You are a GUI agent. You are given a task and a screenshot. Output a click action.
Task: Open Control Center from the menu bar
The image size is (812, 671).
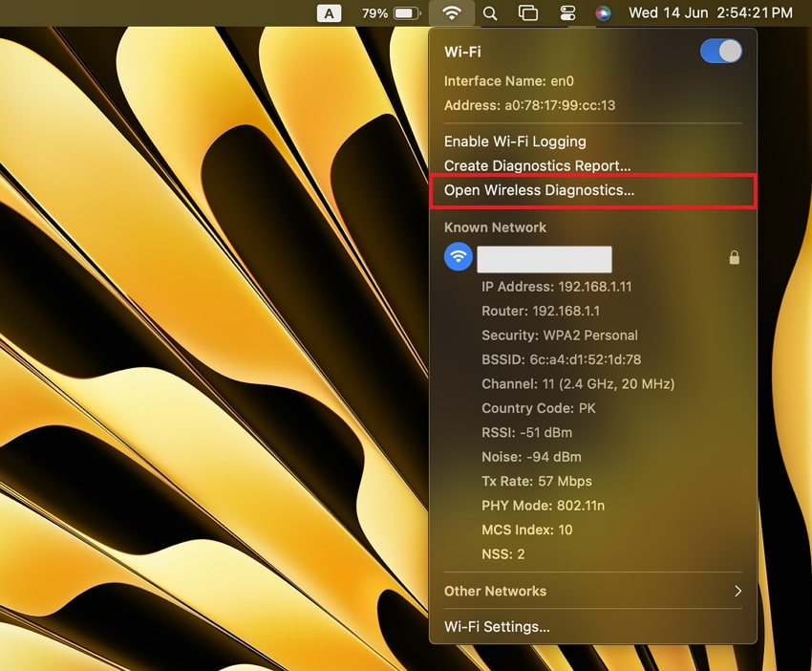click(566, 13)
